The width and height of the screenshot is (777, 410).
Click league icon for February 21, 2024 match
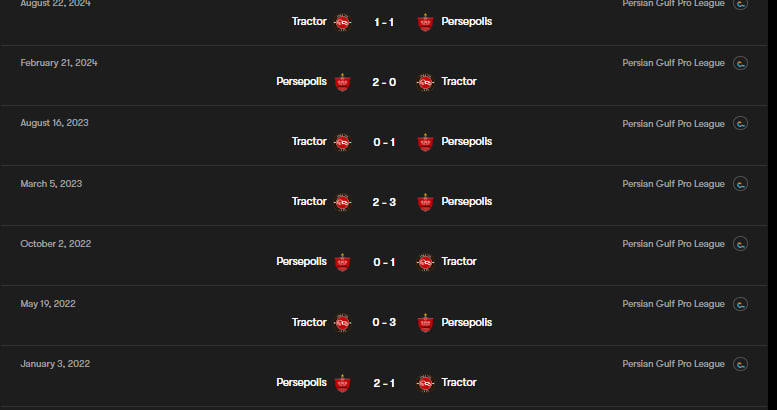(740, 64)
